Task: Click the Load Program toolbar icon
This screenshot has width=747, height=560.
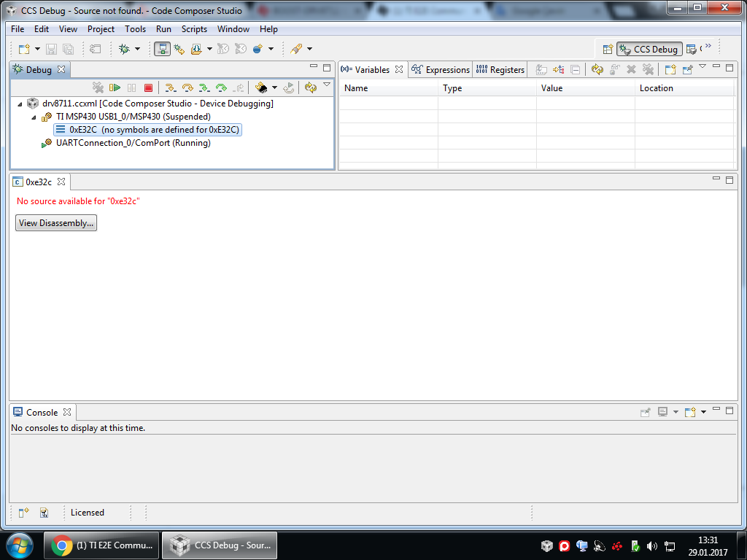Action: tap(196, 49)
